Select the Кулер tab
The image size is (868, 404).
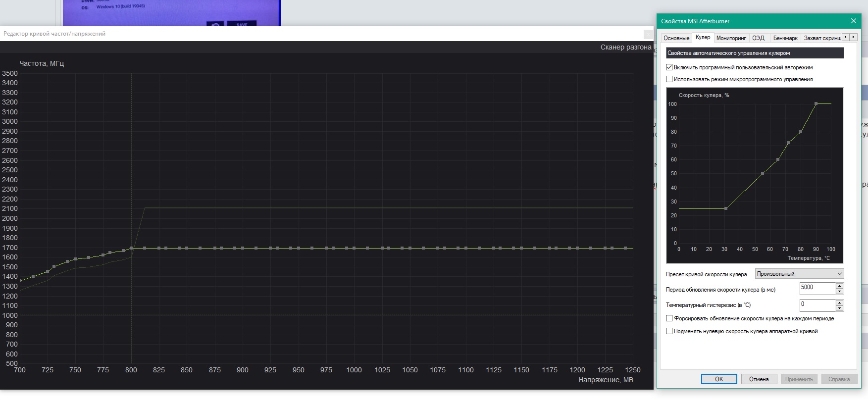[x=703, y=38]
